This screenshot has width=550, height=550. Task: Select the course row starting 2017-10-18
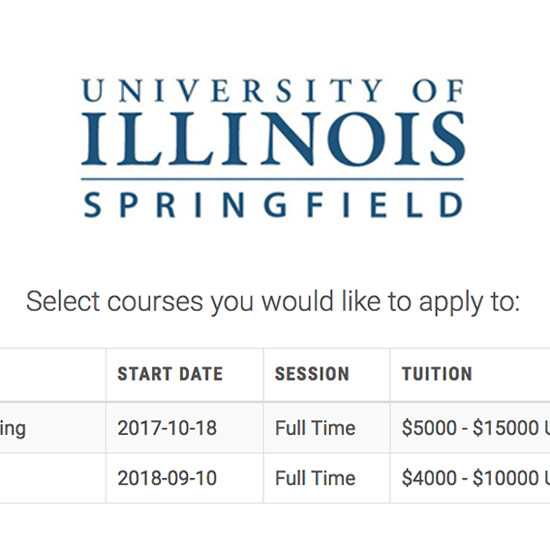[x=275, y=428]
